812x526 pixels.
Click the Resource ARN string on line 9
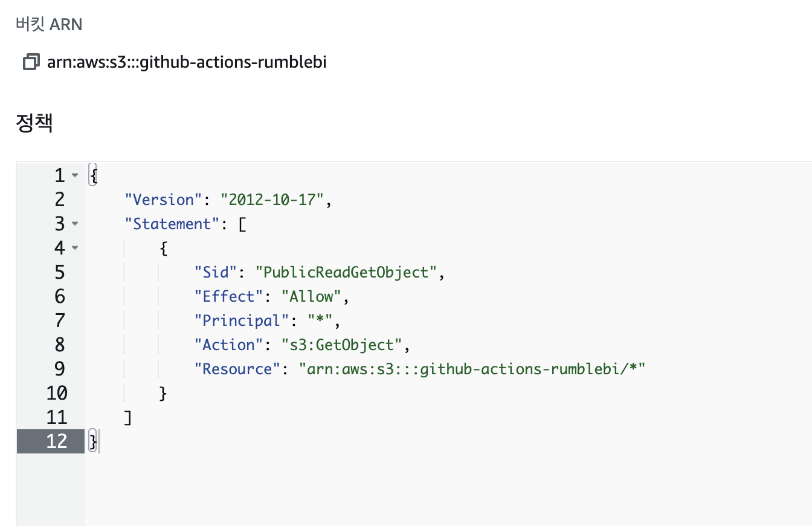[473, 369]
